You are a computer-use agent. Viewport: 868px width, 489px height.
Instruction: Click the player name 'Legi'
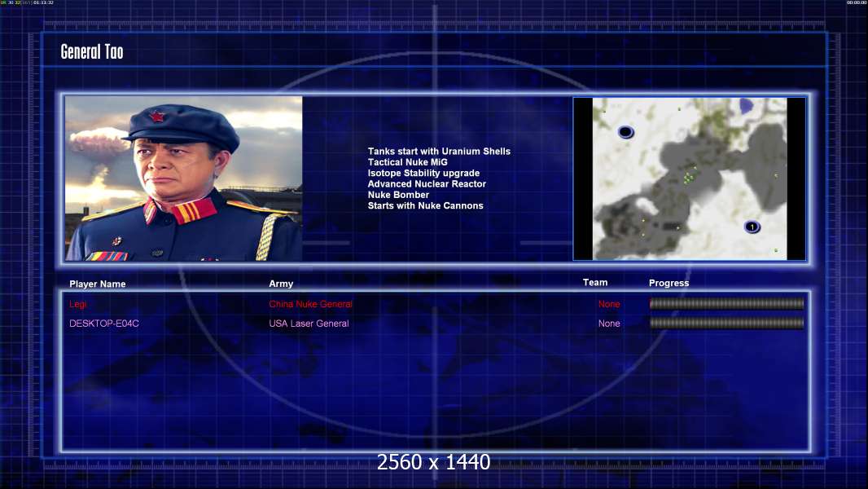(x=78, y=304)
